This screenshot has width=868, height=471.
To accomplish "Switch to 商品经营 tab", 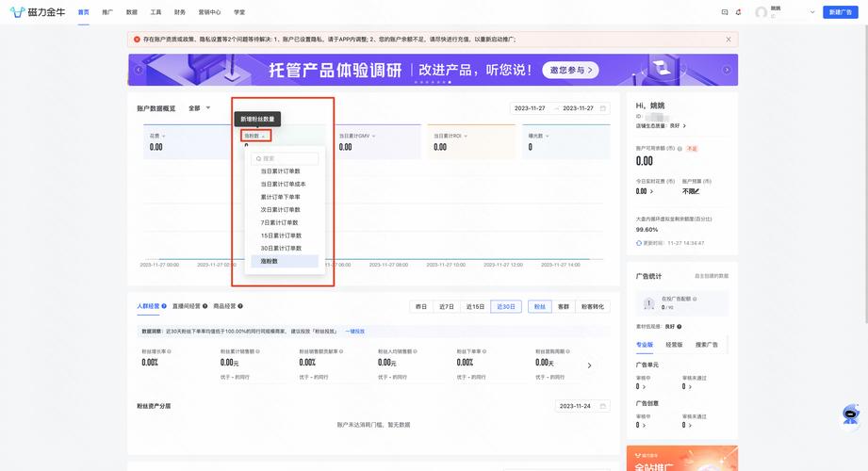I will click(224, 306).
